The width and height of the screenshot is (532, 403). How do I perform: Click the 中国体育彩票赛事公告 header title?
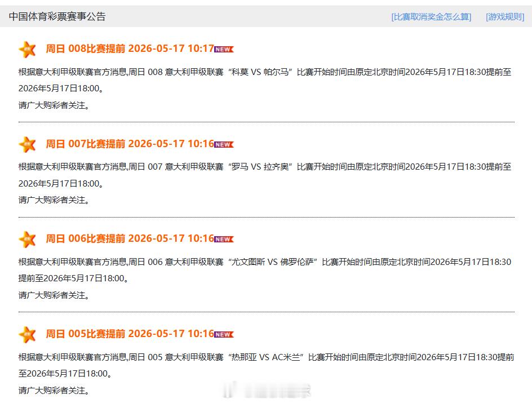coord(57,16)
